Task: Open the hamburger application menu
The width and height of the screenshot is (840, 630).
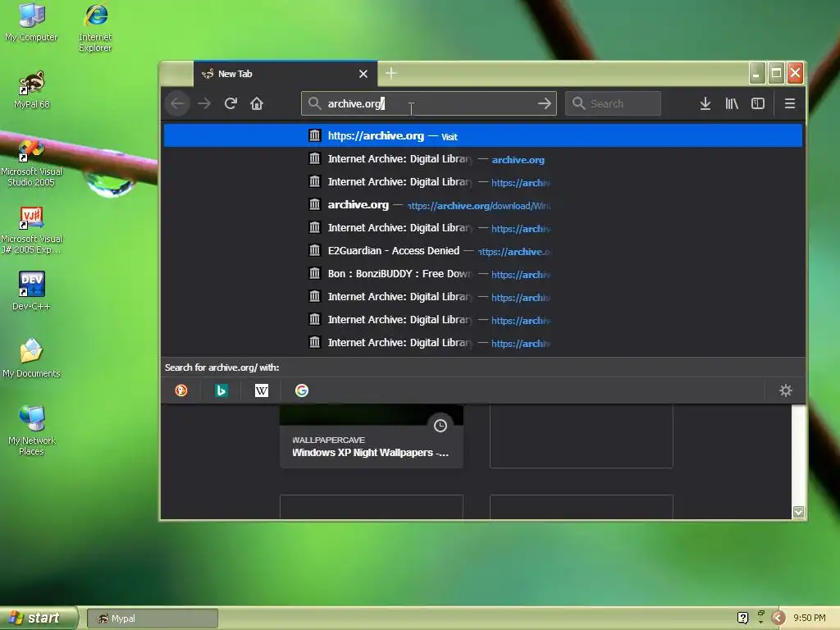Action: (x=790, y=103)
